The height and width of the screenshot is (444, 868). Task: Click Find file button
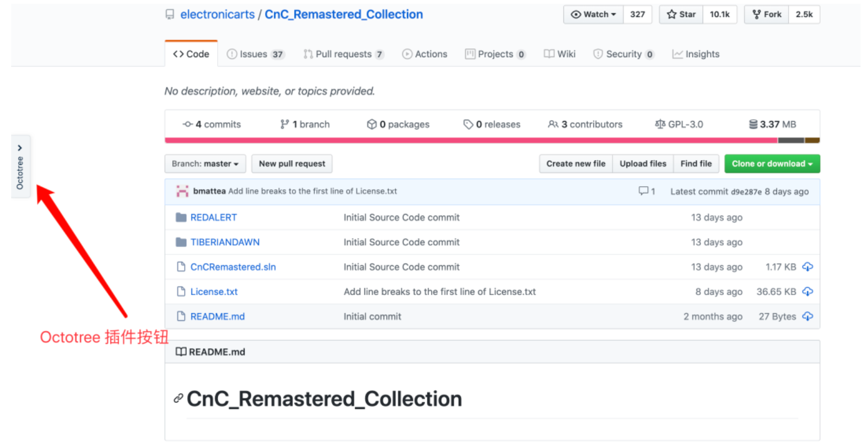point(696,164)
